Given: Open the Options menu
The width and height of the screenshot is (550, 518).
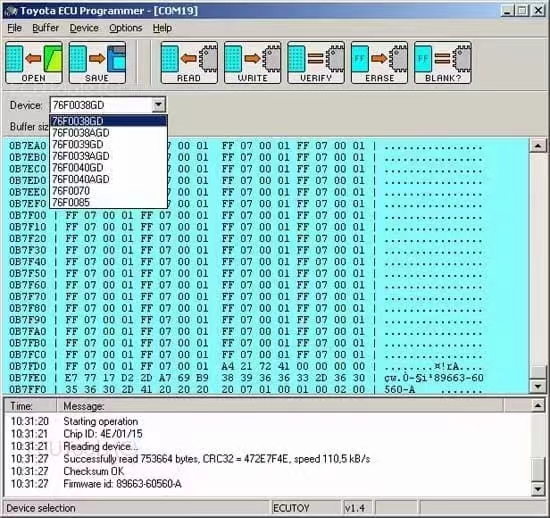Looking at the screenshot, I should tap(126, 28).
